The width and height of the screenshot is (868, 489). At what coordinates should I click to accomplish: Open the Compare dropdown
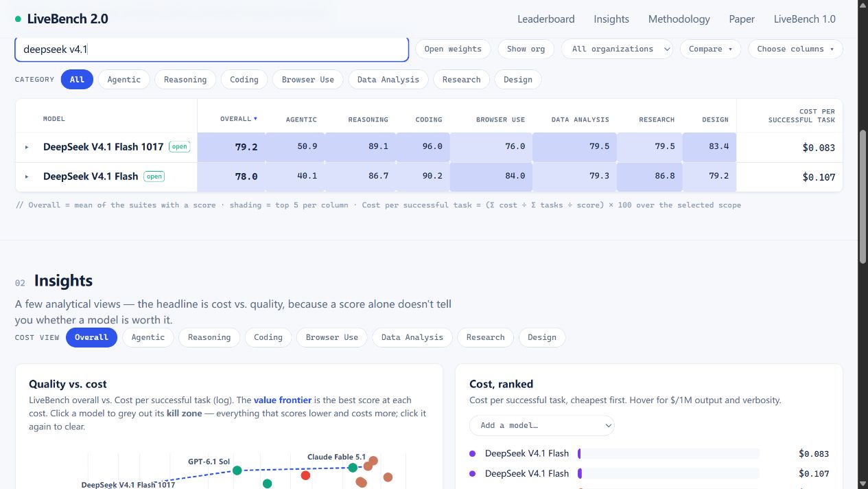[710, 49]
